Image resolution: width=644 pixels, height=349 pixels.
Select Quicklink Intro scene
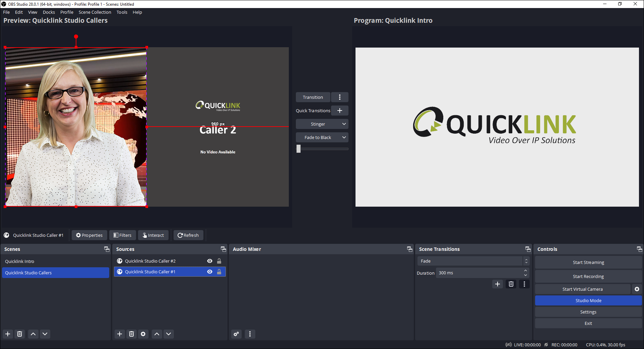tap(56, 261)
